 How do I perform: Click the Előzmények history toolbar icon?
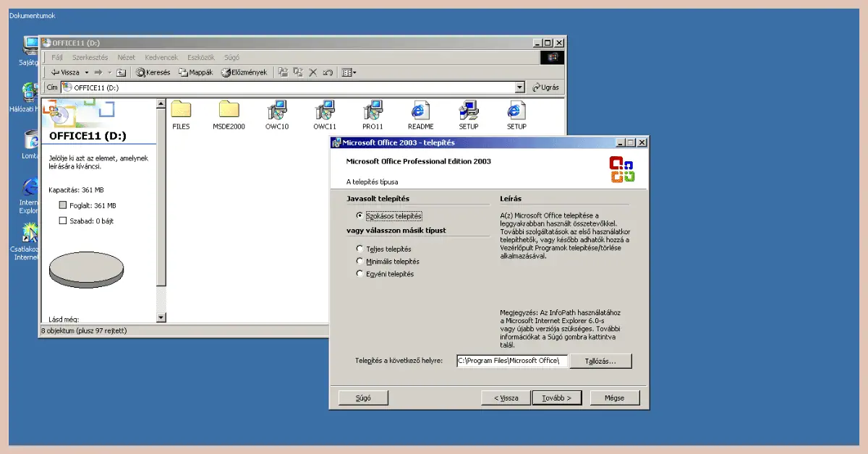click(x=244, y=72)
